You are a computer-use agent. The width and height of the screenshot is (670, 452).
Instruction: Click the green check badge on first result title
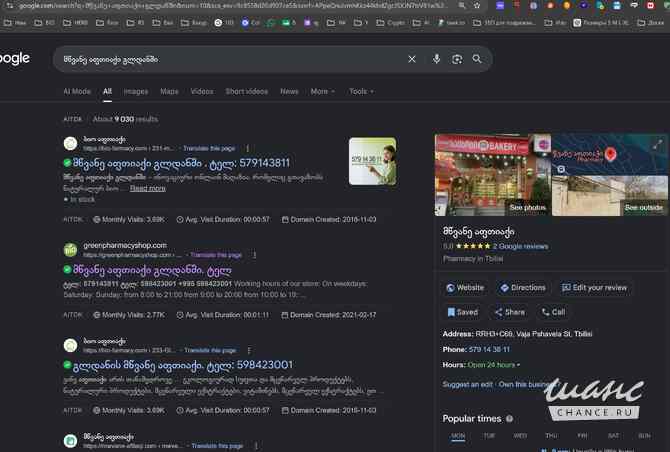67,163
